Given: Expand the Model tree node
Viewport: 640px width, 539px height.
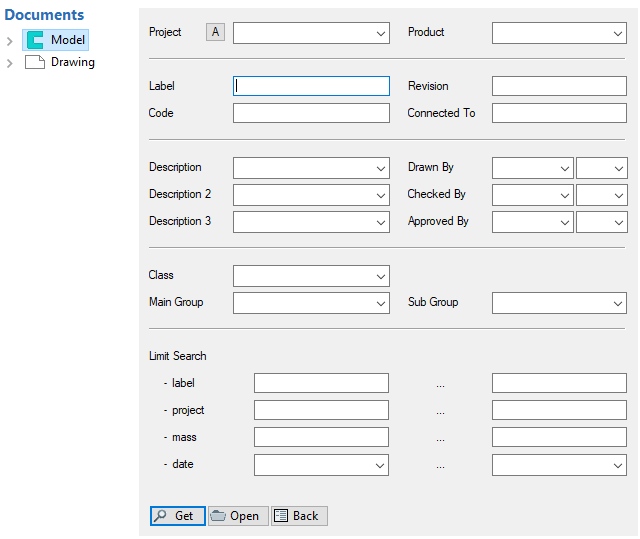Looking at the screenshot, I should (10, 41).
